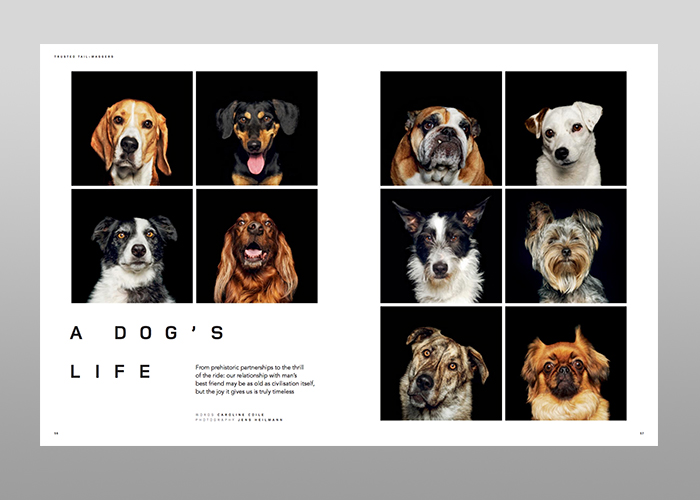Click the "A DOG'S" headline text

[148, 333]
